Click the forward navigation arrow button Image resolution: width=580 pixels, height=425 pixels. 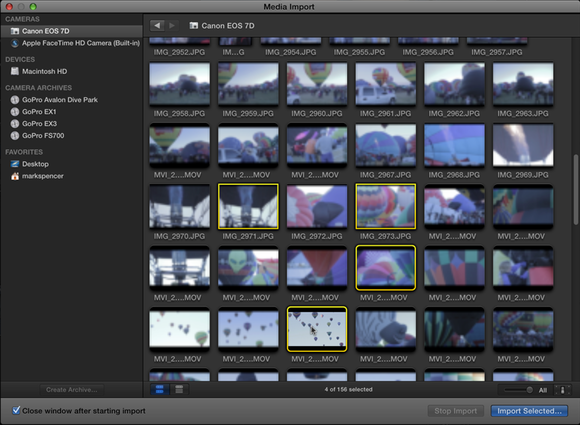172,26
